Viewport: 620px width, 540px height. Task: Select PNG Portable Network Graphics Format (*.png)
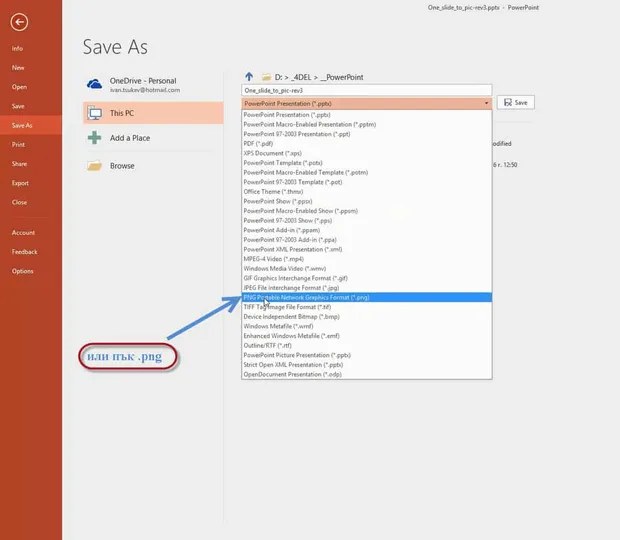(367, 297)
